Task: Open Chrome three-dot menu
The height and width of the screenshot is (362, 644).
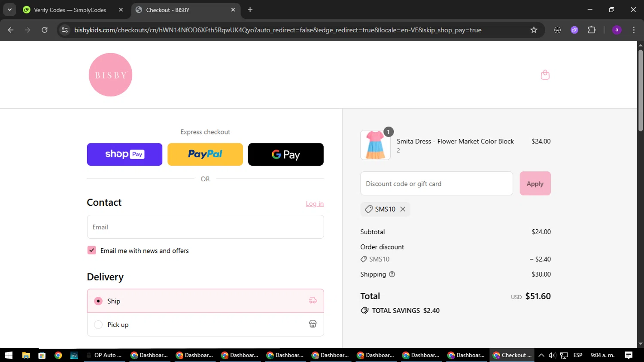Action: (634, 30)
